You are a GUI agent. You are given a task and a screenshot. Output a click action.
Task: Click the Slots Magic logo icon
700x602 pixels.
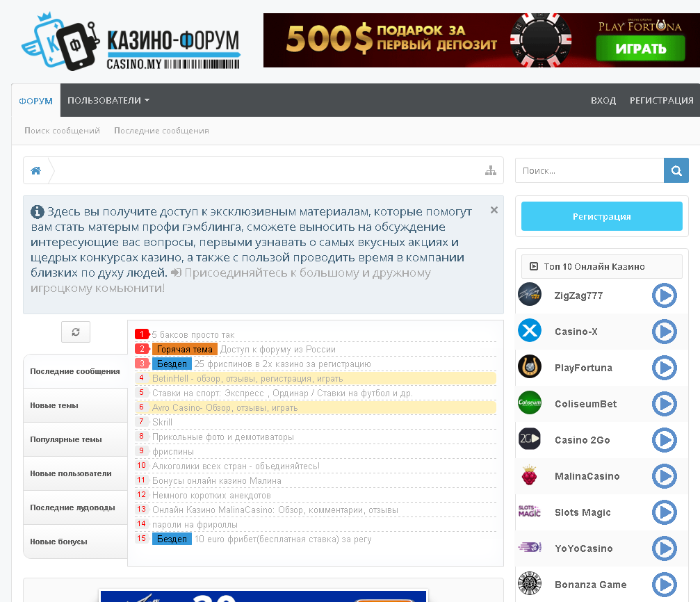(530, 512)
